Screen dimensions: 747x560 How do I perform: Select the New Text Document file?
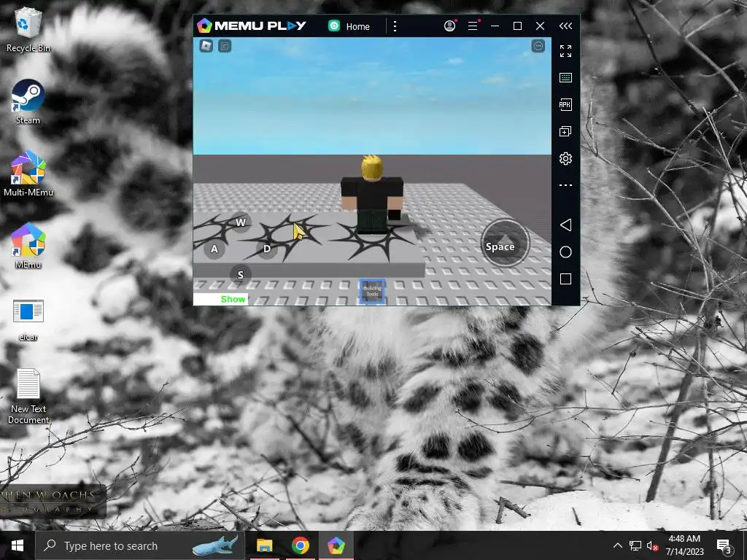[x=28, y=396]
